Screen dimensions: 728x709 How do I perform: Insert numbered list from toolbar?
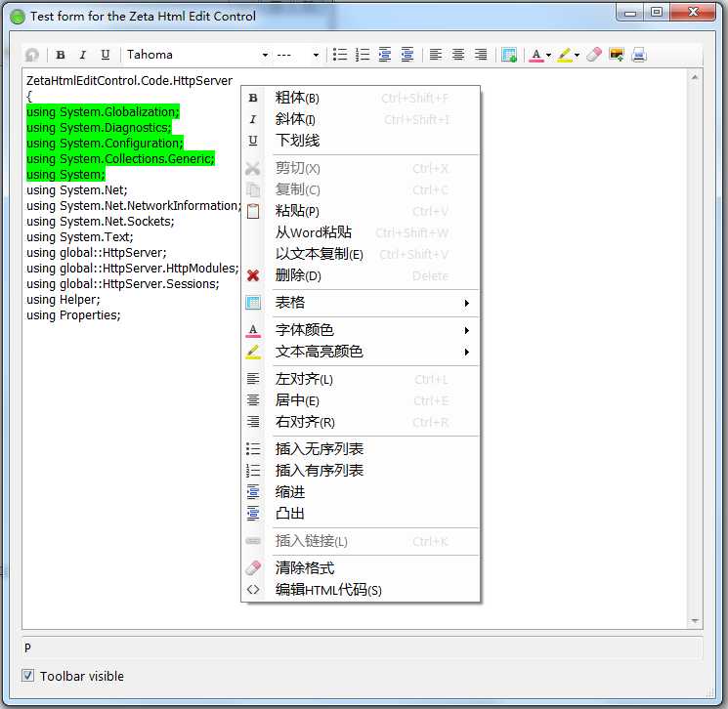click(x=363, y=55)
